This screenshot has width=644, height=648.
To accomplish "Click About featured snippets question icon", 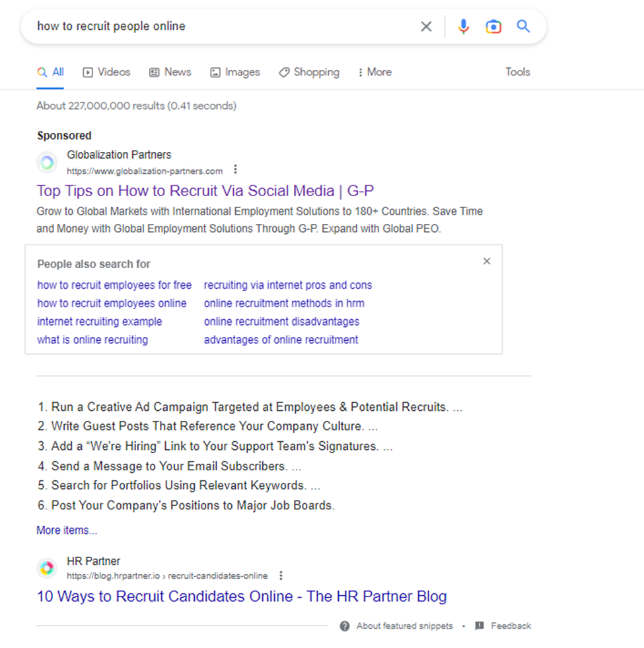I will pos(345,626).
